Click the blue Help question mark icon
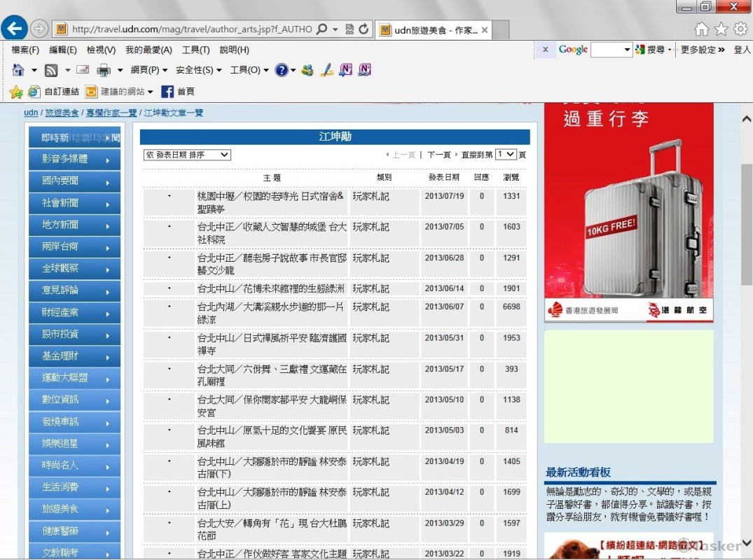The width and height of the screenshot is (753, 560). (x=282, y=70)
